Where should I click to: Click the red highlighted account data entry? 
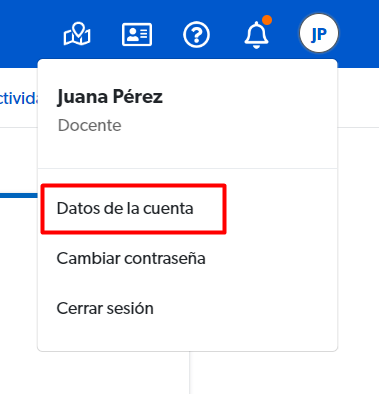tap(134, 209)
